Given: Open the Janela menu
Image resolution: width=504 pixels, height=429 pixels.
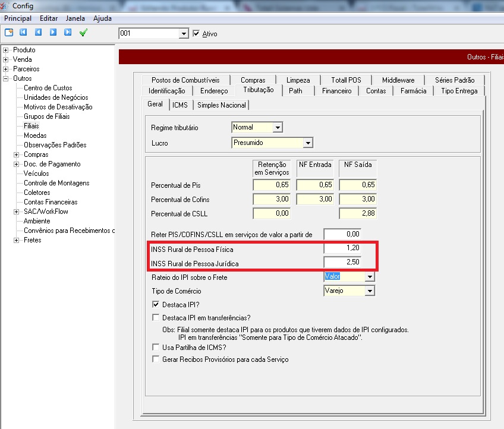Looking at the screenshot, I should (x=75, y=18).
